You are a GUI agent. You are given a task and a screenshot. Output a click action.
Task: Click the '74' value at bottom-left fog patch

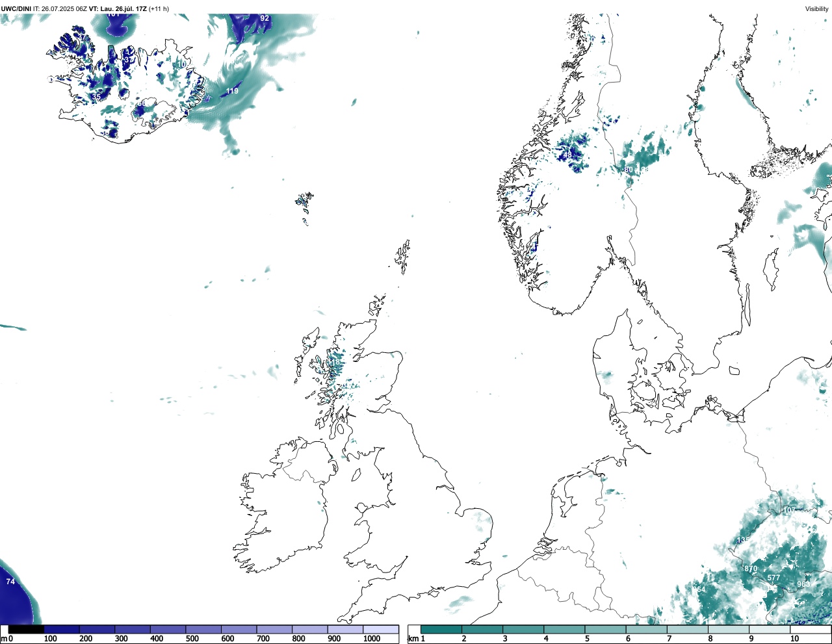tap(10, 582)
